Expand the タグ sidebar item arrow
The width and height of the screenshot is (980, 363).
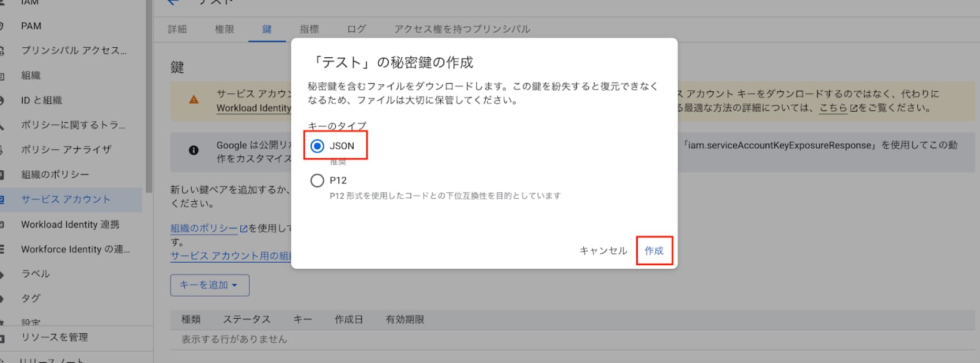pos(2,299)
